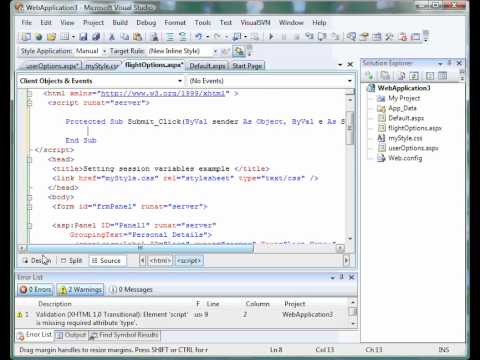Click the Copy toolbar icon
480x360 pixels.
coord(125,37)
